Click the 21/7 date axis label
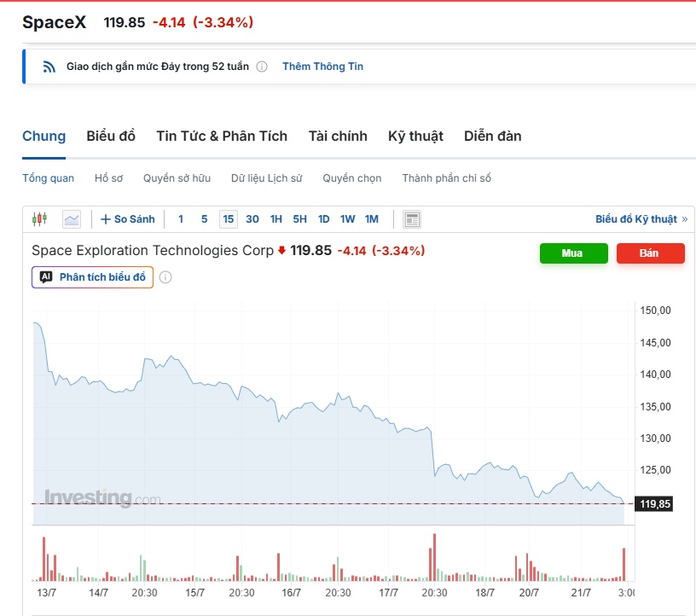Image resolution: width=696 pixels, height=616 pixels. pyautogui.click(x=581, y=593)
